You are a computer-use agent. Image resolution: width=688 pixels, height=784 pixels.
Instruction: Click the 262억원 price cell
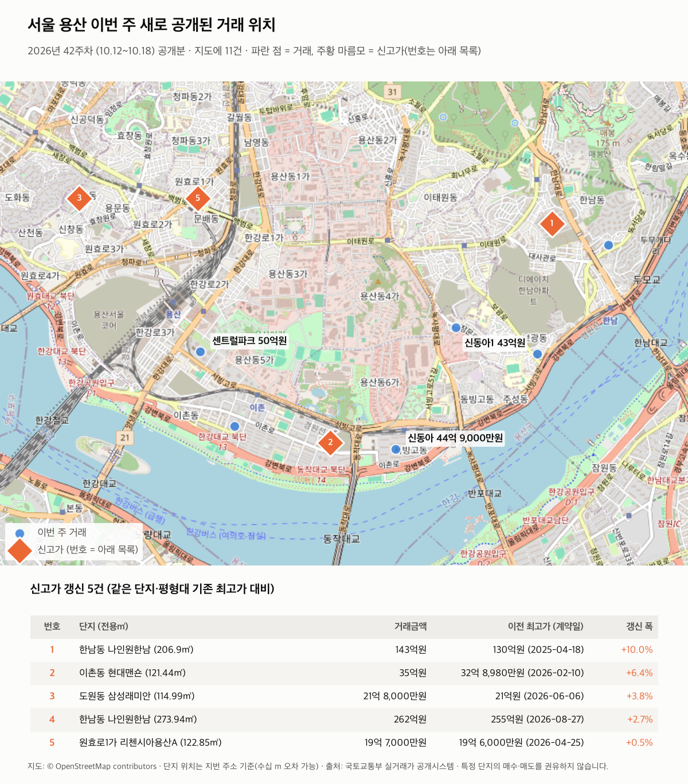point(411,719)
